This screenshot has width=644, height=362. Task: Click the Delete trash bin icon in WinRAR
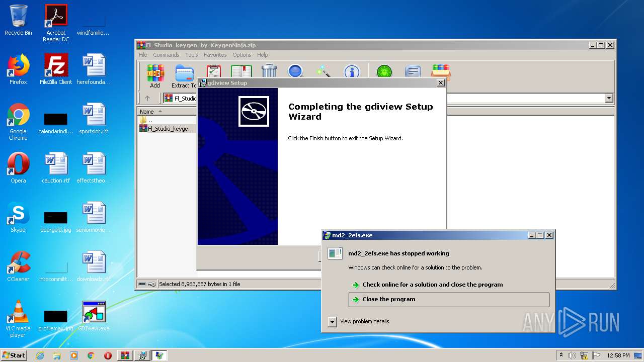tap(269, 71)
